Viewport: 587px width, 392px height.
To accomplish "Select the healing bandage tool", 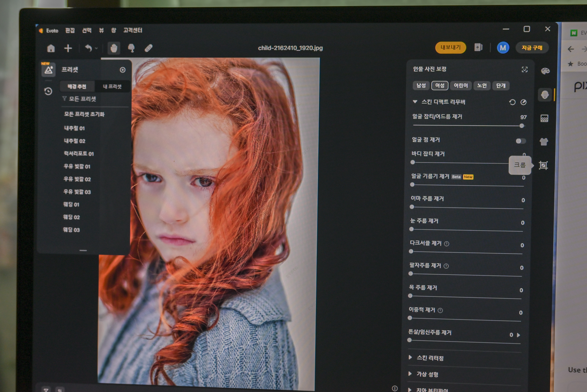I will (148, 48).
